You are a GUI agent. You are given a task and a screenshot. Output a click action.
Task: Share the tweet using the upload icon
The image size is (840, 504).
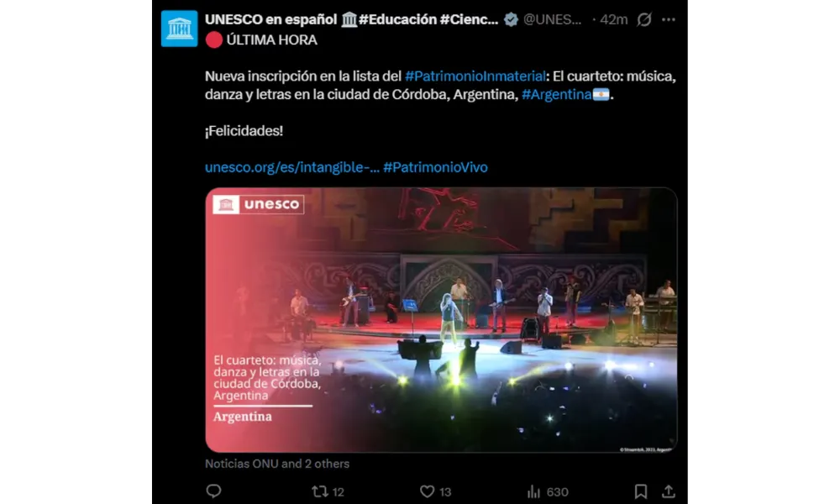click(x=668, y=491)
